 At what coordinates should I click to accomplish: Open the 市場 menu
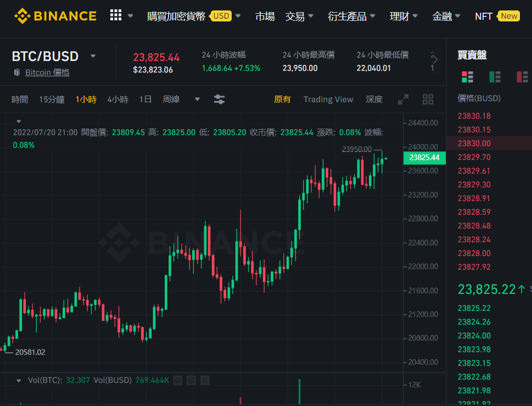coord(265,16)
